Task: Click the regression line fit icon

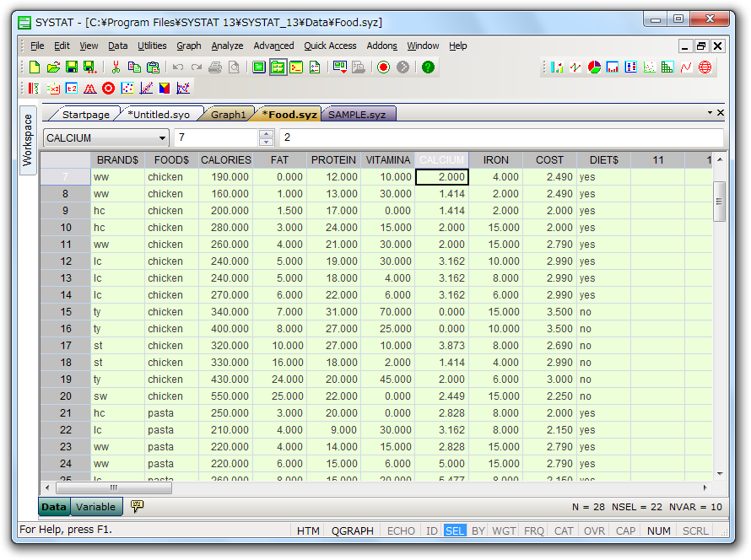Action: pyautogui.click(x=146, y=88)
